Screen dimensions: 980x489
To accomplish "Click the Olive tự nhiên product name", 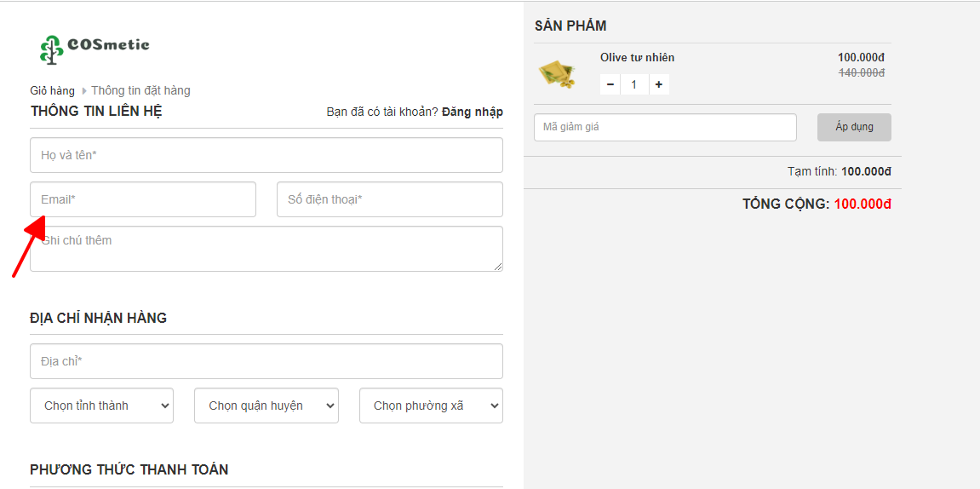I will (x=637, y=58).
